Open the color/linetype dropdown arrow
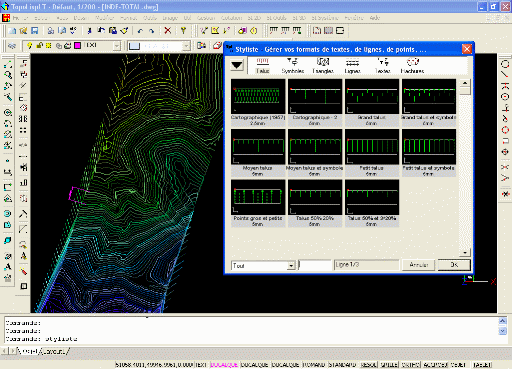 point(186,46)
